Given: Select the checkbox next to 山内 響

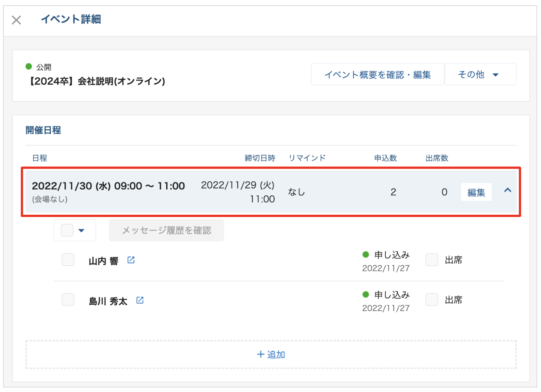Looking at the screenshot, I should (68, 260).
